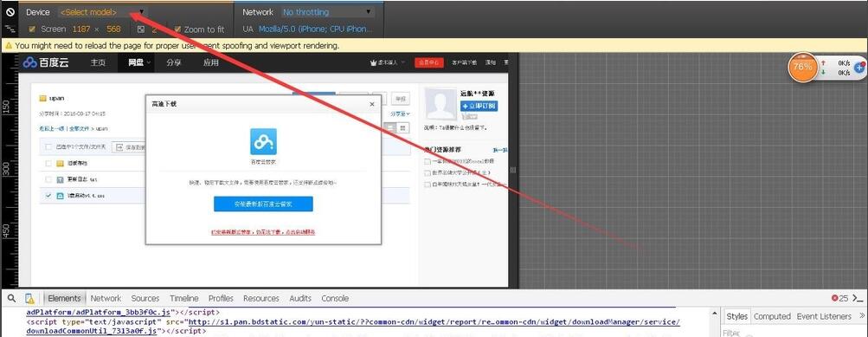Check the third recommended resource checkbox

point(428,185)
